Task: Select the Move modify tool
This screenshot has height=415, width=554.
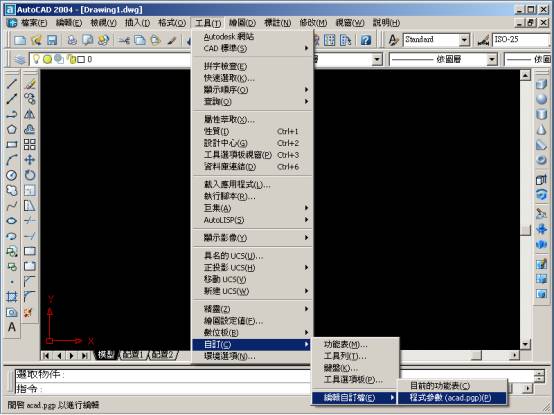Action: coord(30,160)
